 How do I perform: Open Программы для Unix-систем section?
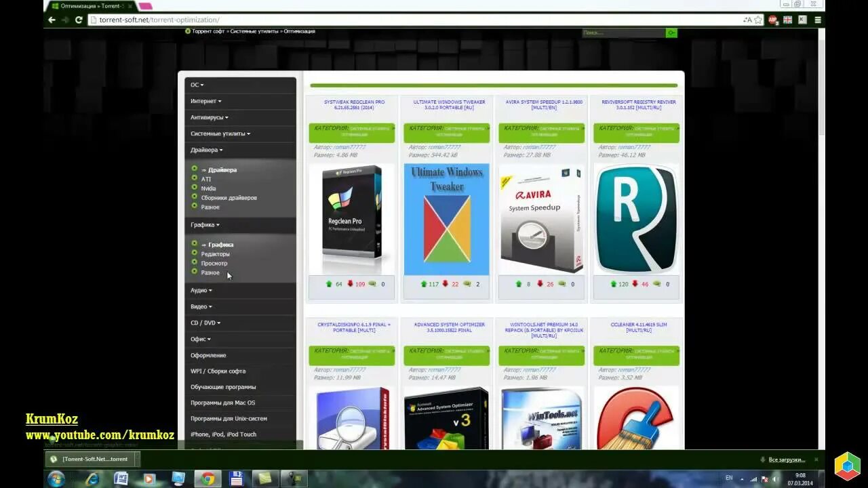pos(240,418)
